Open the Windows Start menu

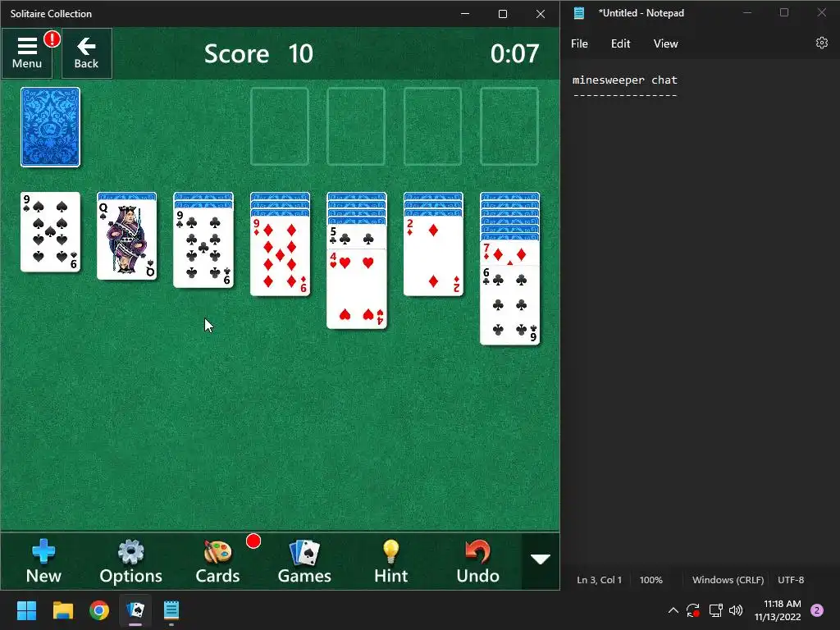26,610
